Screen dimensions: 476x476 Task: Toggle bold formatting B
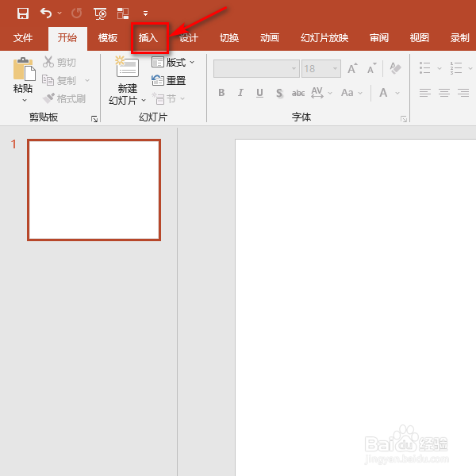pyautogui.click(x=221, y=93)
